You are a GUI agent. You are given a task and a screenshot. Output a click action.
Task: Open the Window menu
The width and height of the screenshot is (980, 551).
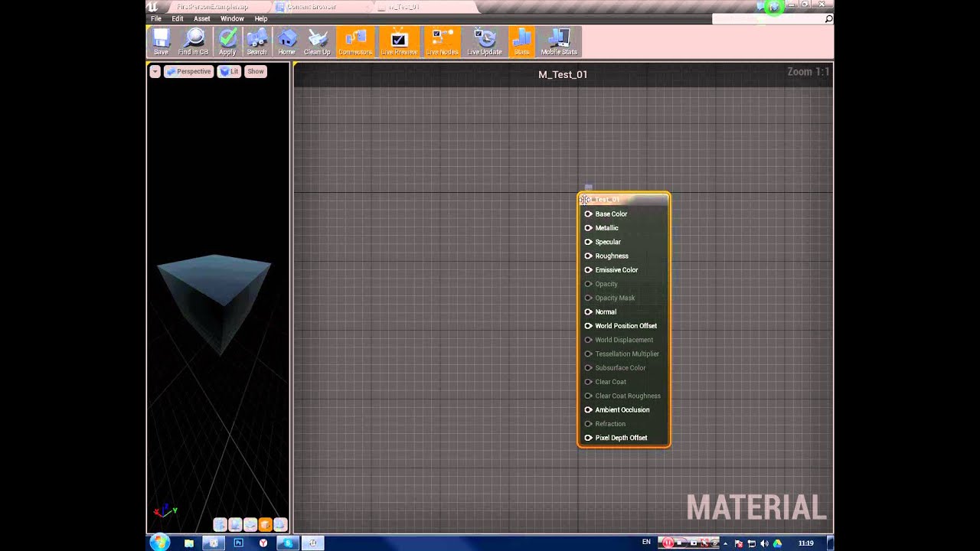click(232, 18)
